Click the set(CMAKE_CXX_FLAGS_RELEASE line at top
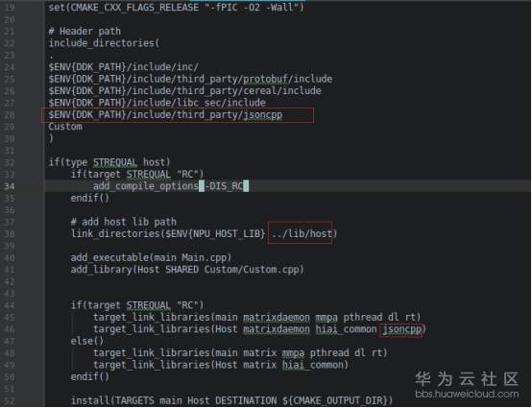The width and height of the screenshot is (532, 408). (x=177, y=7)
